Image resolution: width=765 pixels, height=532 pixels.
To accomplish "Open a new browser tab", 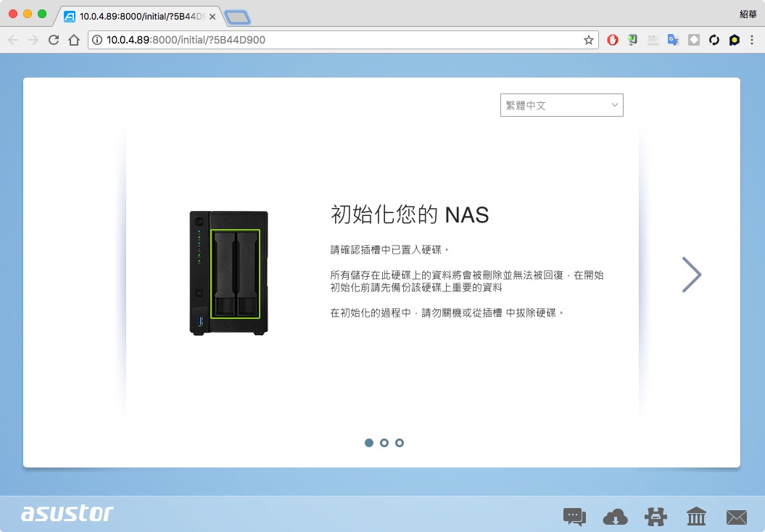I will coord(237,17).
